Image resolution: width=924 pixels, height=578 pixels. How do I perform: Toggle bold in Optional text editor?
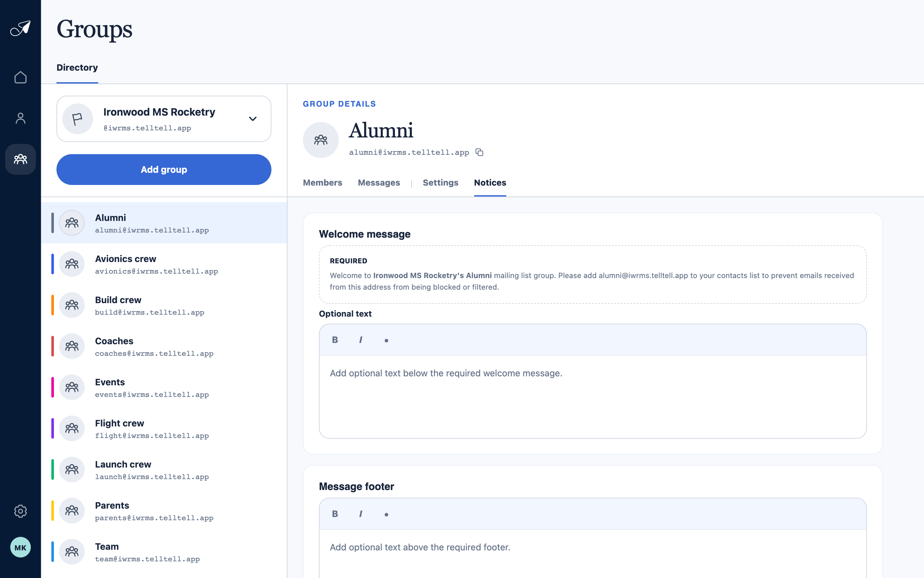[335, 340]
